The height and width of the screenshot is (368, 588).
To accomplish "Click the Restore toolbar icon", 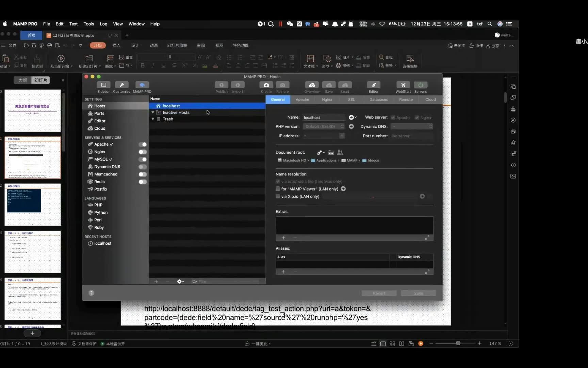I will [x=282, y=85].
